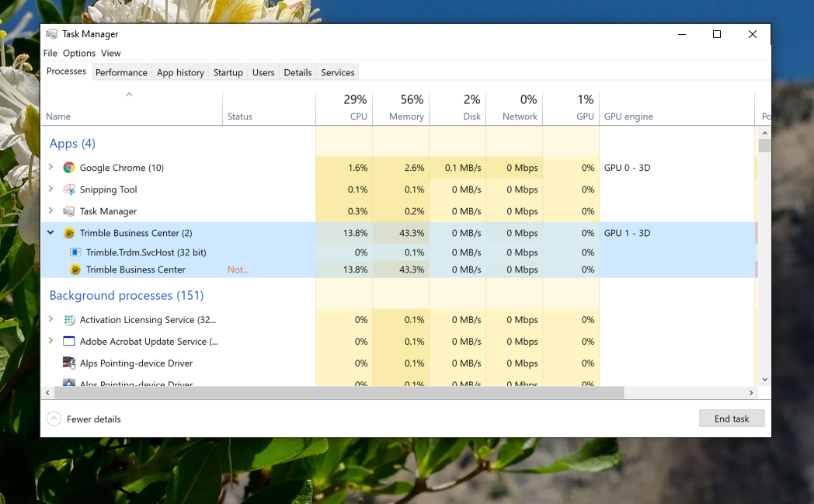Go to the Details tab
The width and height of the screenshot is (814, 504).
click(297, 73)
